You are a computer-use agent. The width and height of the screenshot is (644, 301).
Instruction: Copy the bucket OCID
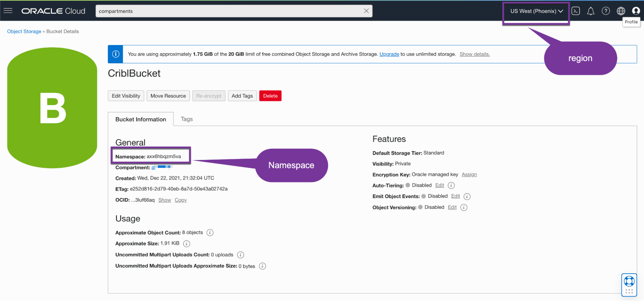[x=180, y=200]
